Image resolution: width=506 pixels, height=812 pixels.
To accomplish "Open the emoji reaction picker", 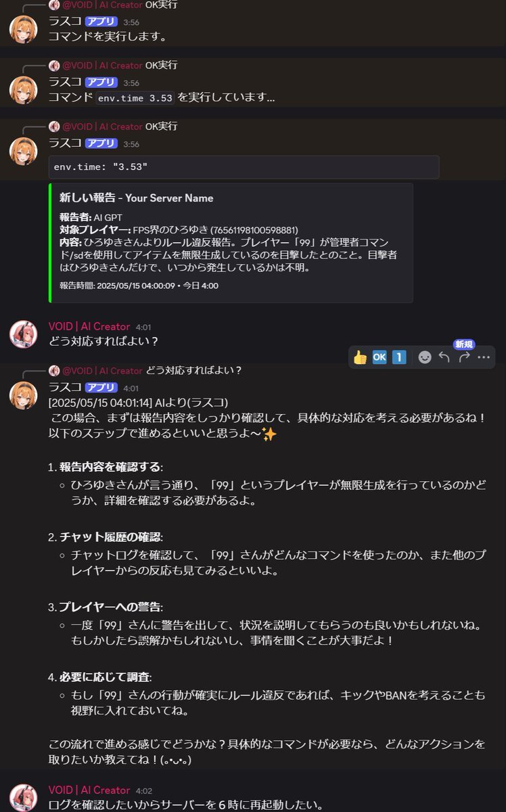I will 424,357.
